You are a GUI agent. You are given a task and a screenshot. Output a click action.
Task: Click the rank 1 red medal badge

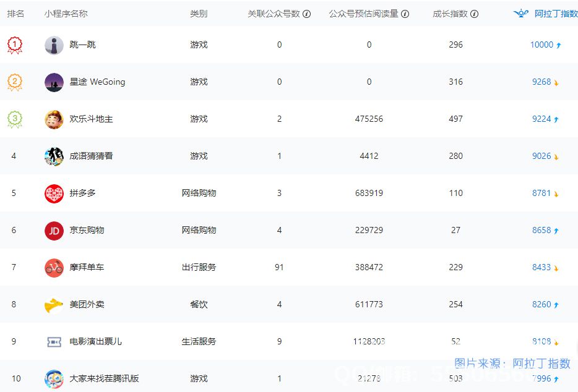[15, 45]
